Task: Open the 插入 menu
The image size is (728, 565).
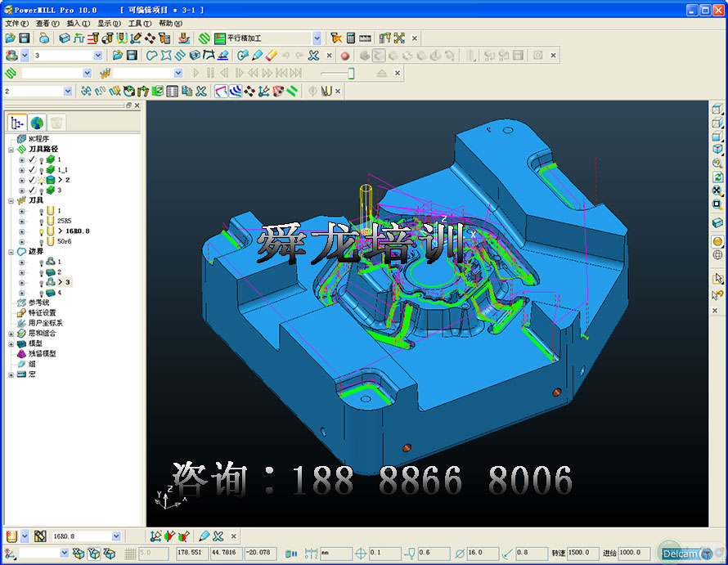Action: [x=79, y=23]
